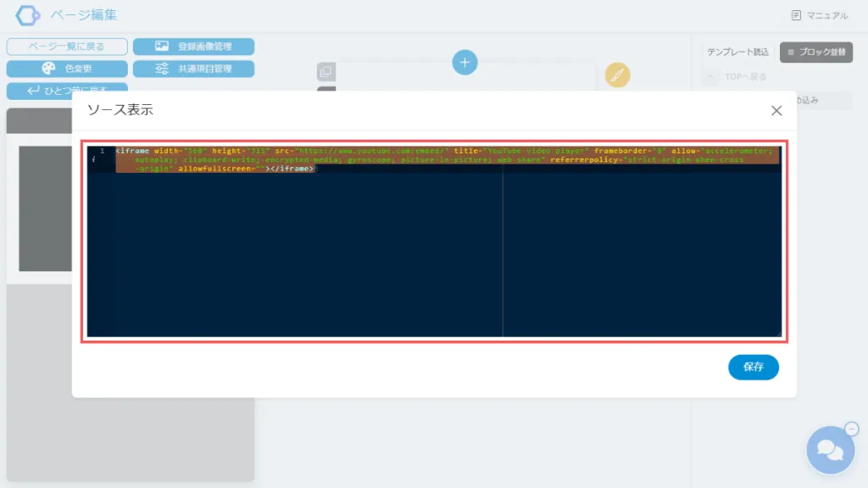Go back with ページ一覧に戻る button
Image resolution: width=868 pixels, height=488 pixels.
(x=67, y=47)
